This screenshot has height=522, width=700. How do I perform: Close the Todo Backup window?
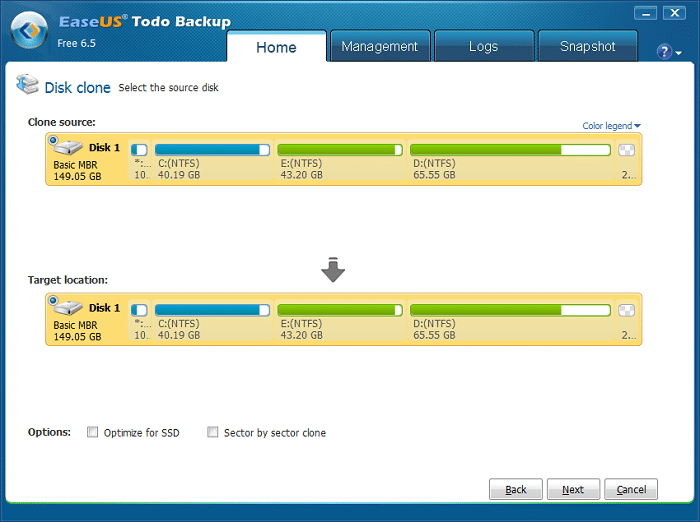[x=675, y=13]
